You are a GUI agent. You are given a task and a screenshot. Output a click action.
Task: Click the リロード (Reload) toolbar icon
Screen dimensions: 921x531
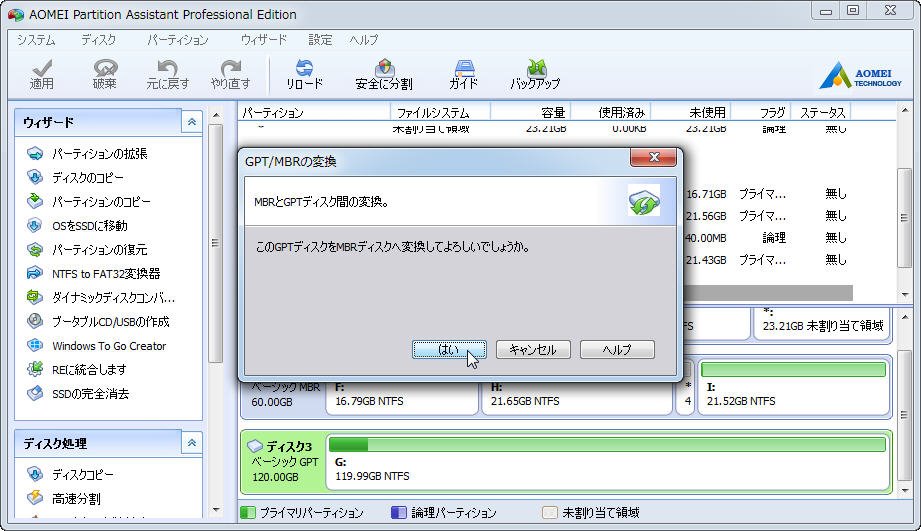click(304, 75)
